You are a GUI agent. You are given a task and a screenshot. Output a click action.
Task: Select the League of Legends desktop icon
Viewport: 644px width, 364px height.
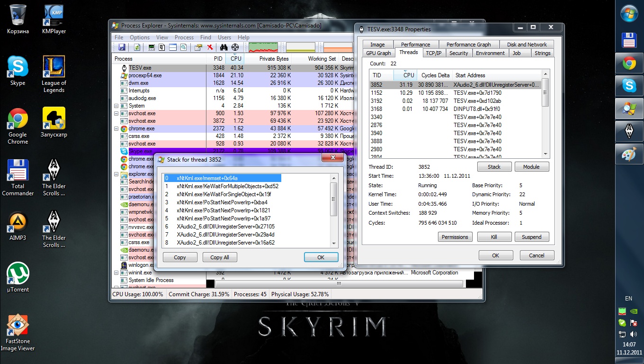pos(54,74)
